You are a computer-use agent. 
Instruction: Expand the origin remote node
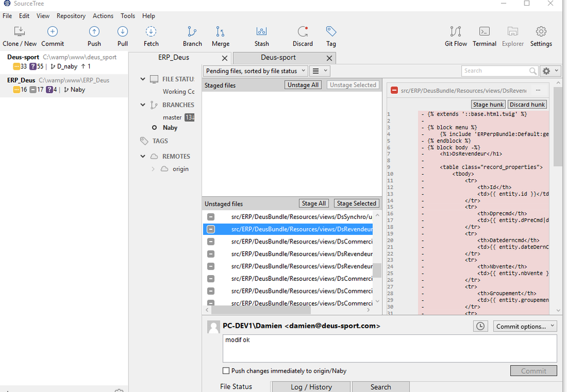[153, 168]
